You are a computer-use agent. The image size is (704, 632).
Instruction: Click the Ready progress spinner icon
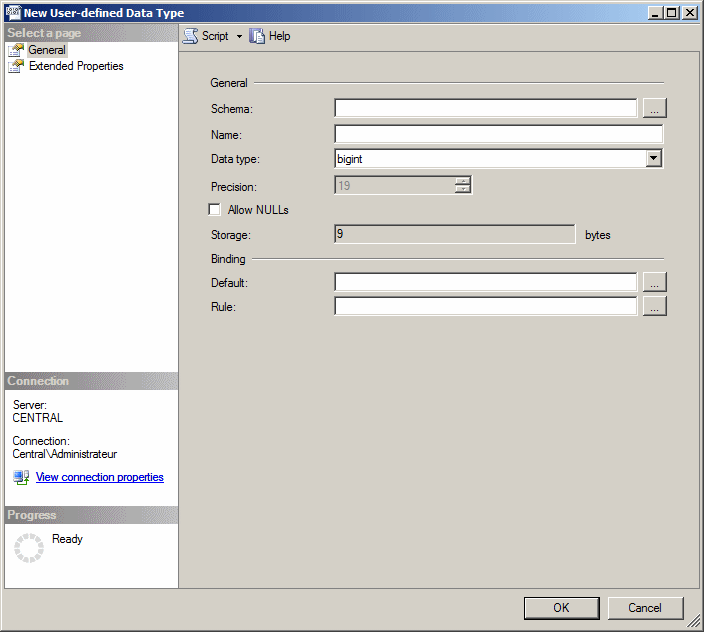[x=29, y=548]
